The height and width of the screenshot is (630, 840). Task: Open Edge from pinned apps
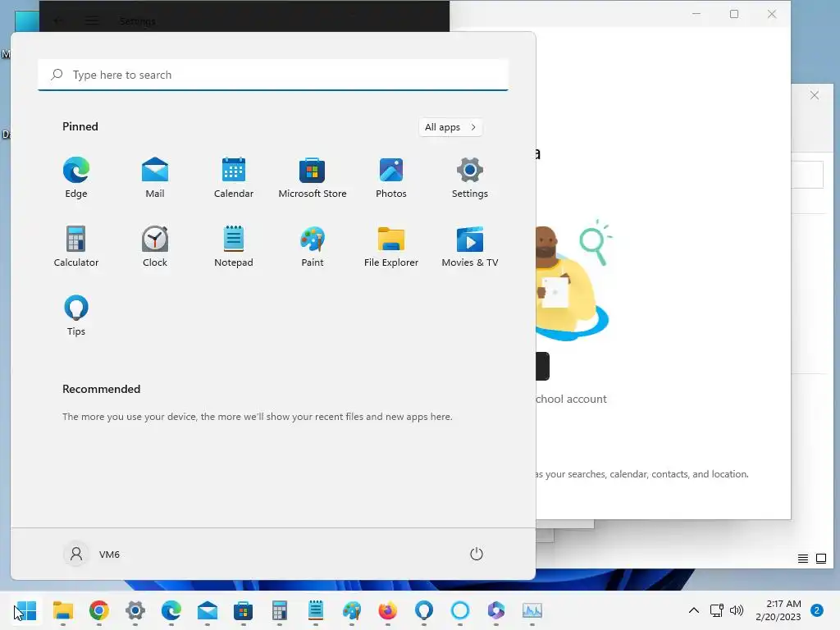(x=76, y=178)
